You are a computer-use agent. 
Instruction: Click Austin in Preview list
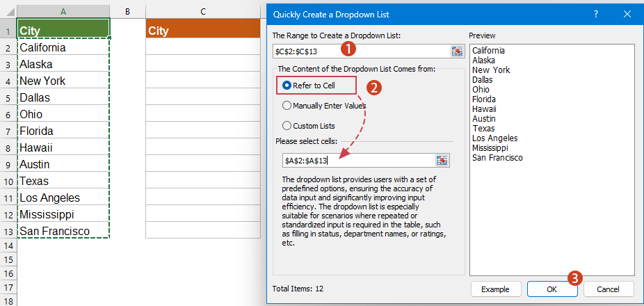(x=484, y=119)
